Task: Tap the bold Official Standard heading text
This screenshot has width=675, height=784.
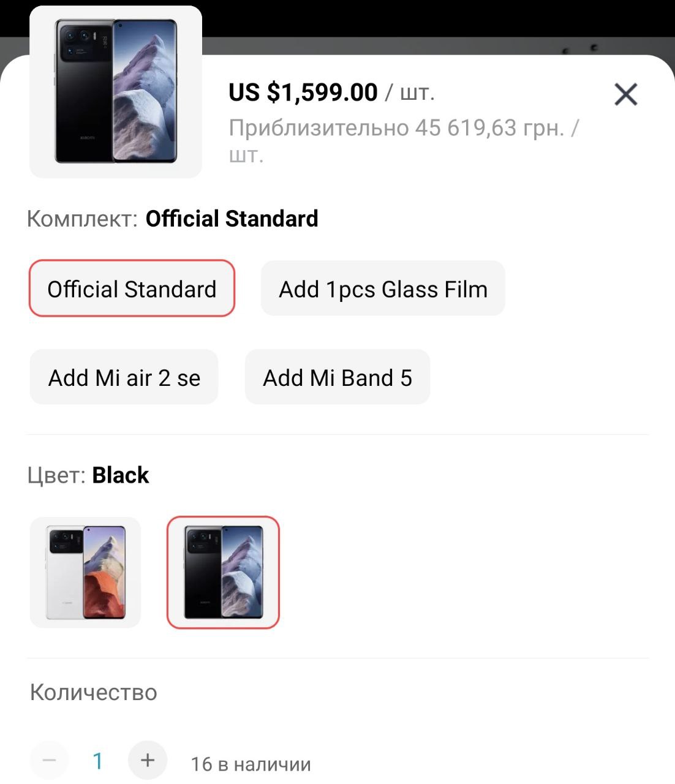Action: tap(232, 219)
